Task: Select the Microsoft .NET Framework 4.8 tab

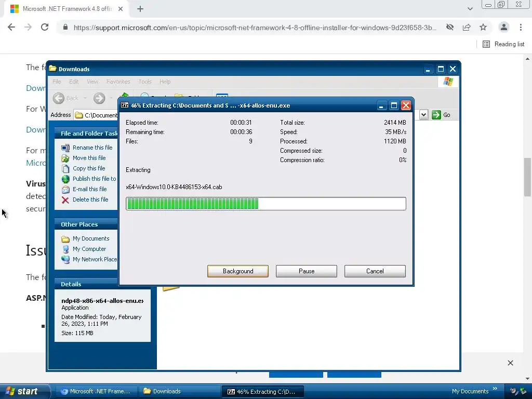Action: coord(68,9)
